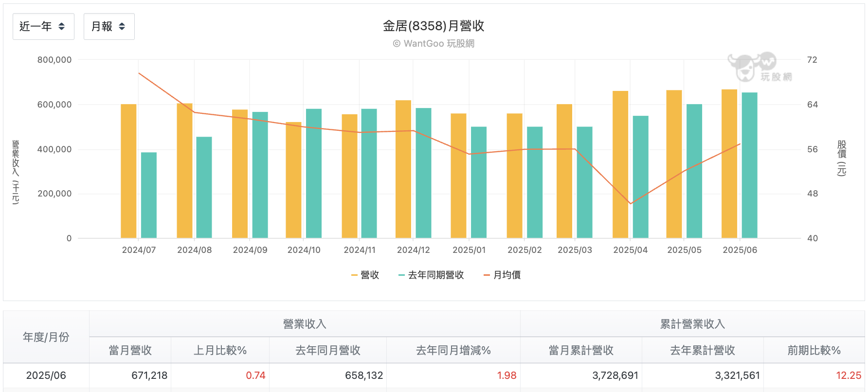Image resolution: width=868 pixels, height=392 pixels.
Task: Click the 2025/06 teal last-year bar
Action: [750, 165]
